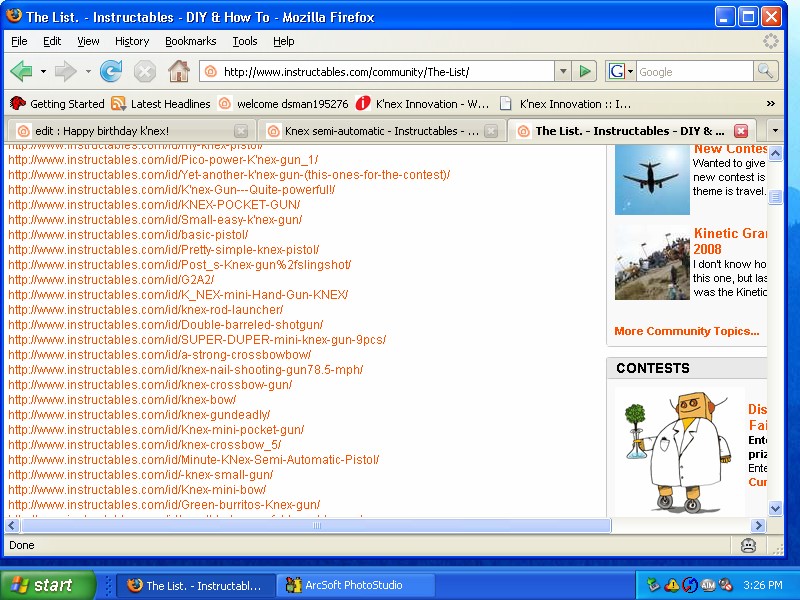This screenshot has height=600, width=800.
Task: Open the Back button history dropdown arrow
Action: [43, 72]
